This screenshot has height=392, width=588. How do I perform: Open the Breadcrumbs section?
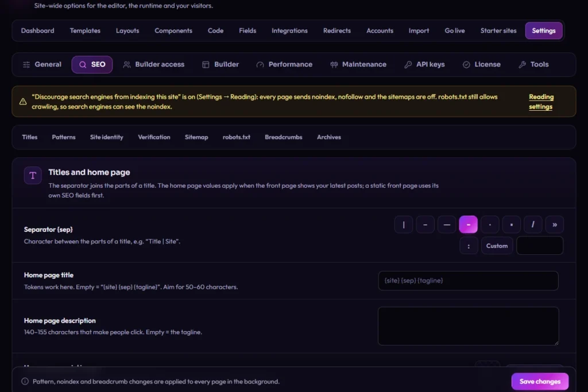pos(284,137)
